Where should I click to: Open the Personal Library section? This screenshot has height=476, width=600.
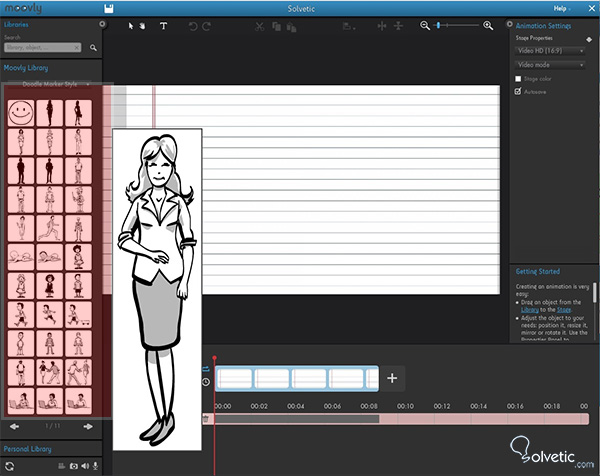[x=30, y=450]
